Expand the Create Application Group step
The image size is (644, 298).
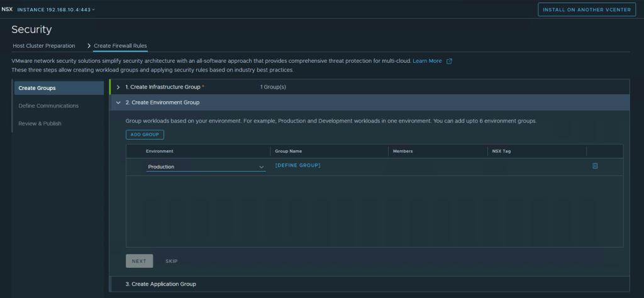[x=160, y=284]
